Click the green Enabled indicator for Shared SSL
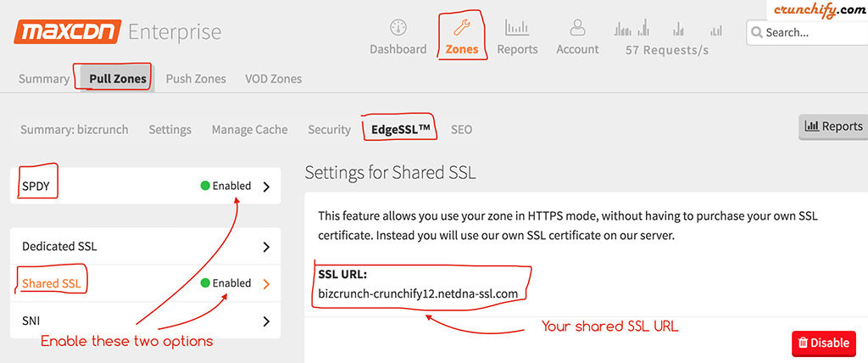868x363 pixels. [x=205, y=283]
